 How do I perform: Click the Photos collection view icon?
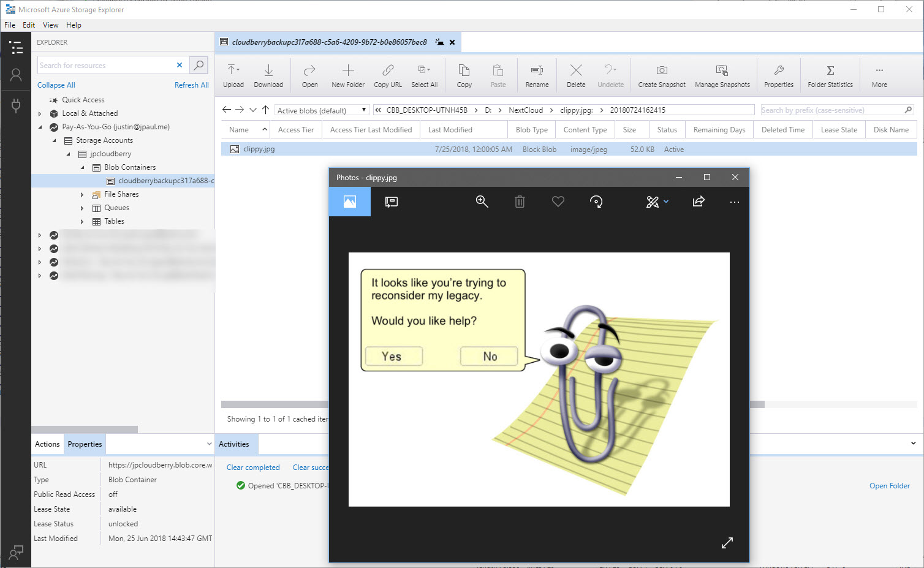[x=350, y=202]
